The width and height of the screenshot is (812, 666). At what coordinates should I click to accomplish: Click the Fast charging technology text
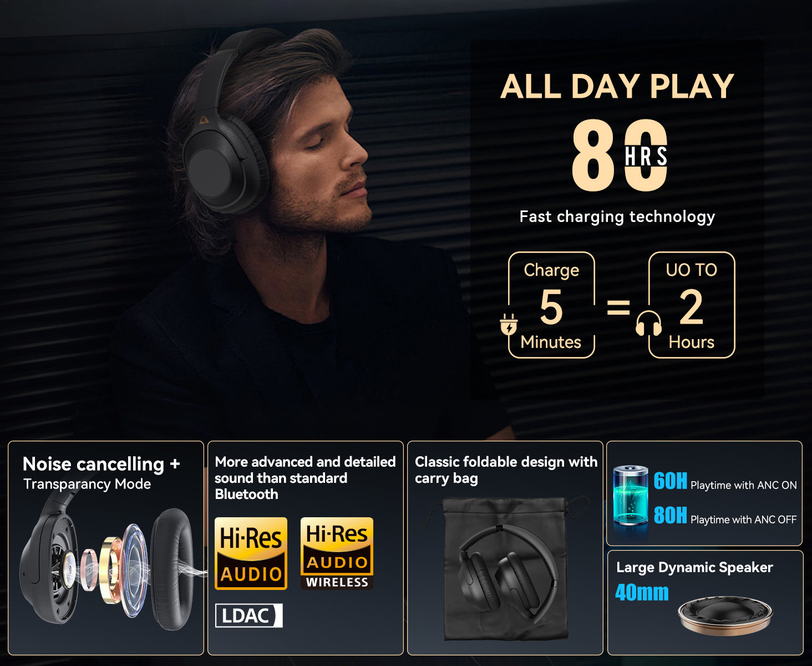point(617,216)
